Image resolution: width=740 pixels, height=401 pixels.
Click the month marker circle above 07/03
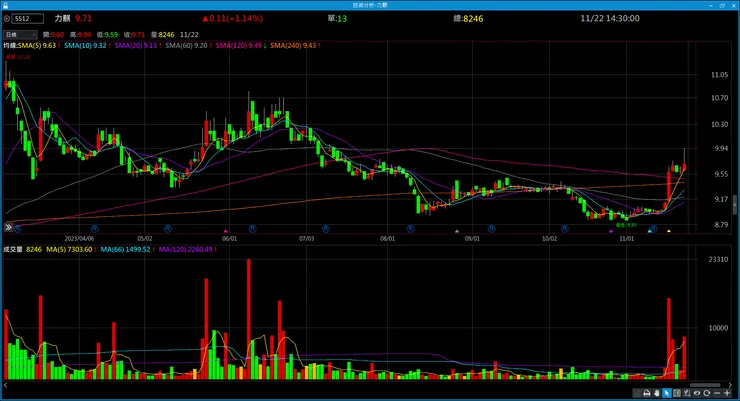pos(326,228)
